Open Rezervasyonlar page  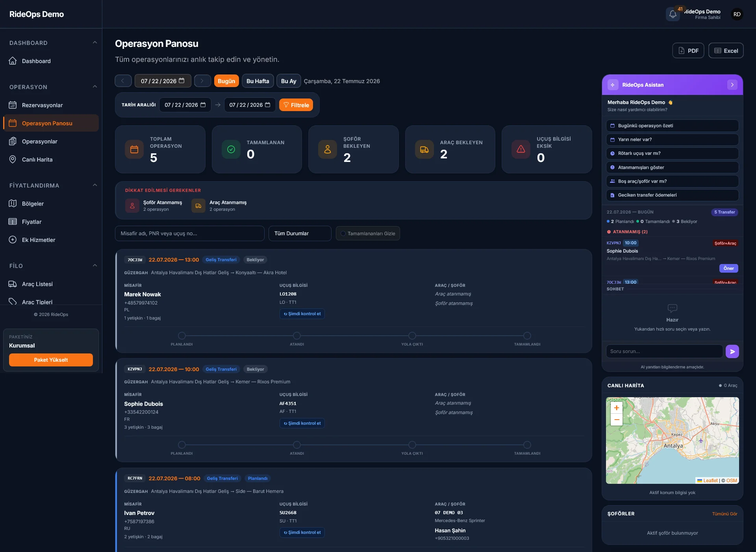(x=51, y=105)
